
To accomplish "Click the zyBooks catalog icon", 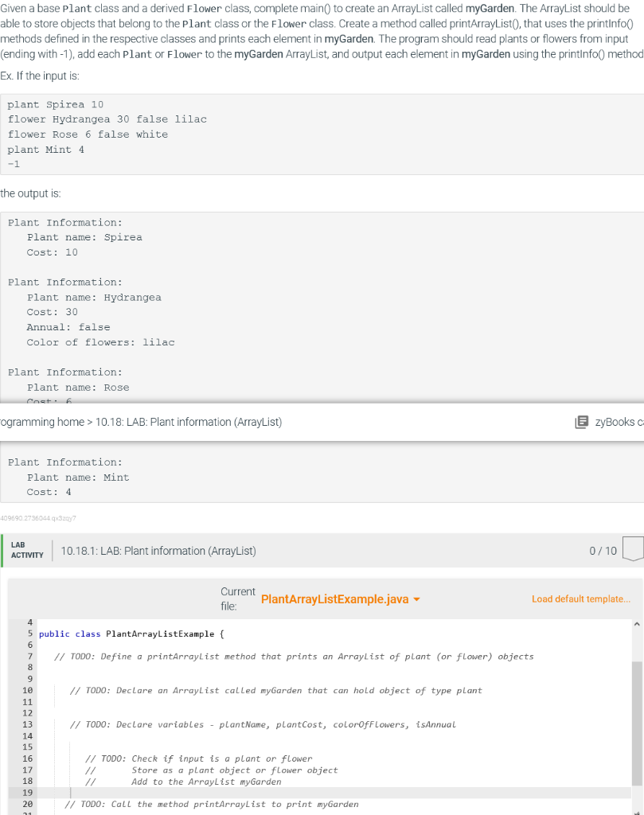I will click(583, 422).
